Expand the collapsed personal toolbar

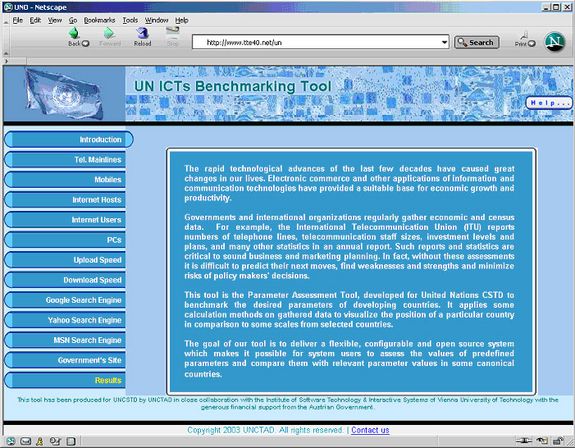6,61
